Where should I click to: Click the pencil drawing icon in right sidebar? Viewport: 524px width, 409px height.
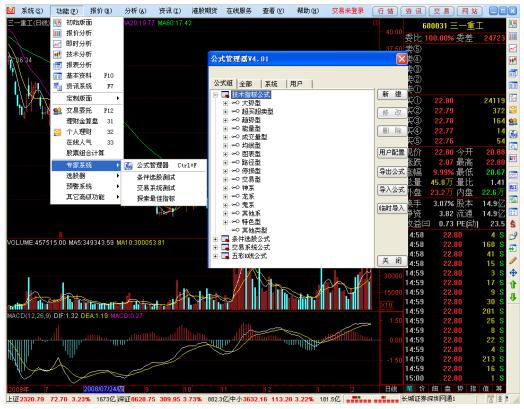(x=513, y=260)
